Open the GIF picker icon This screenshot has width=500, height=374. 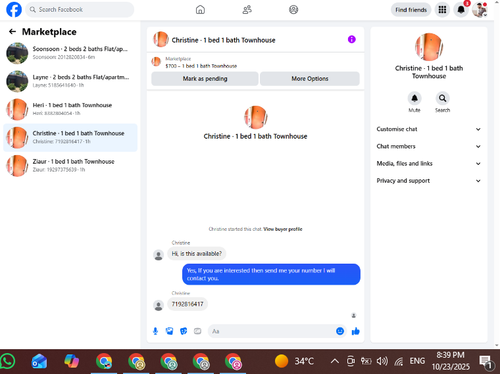click(x=198, y=331)
